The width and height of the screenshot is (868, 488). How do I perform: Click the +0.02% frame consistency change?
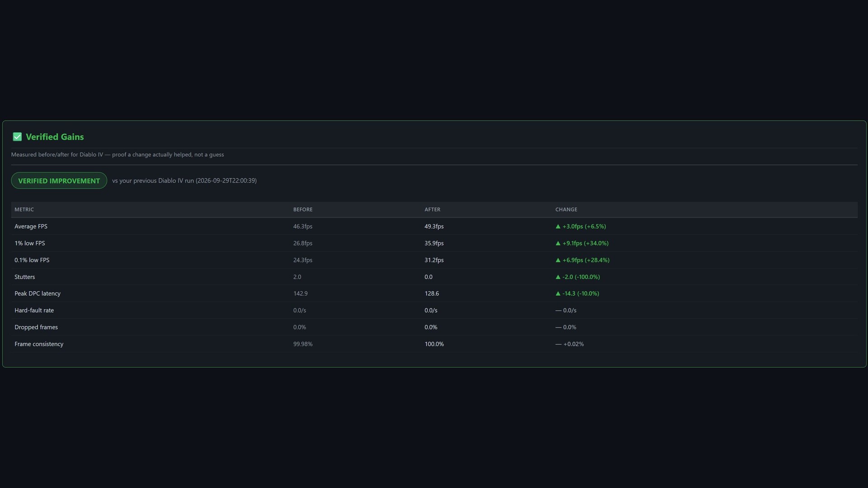(573, 344)
